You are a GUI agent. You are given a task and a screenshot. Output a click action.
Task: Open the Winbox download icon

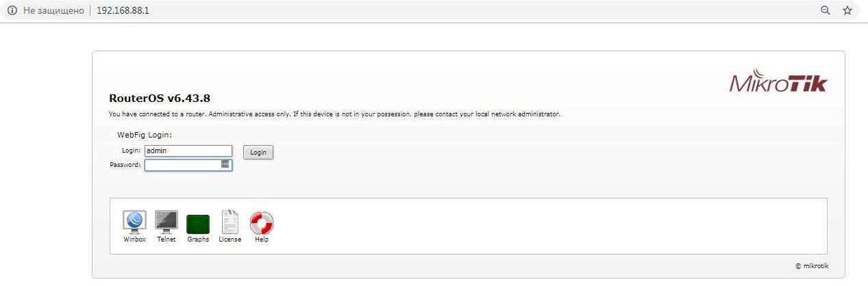(134, 222)
